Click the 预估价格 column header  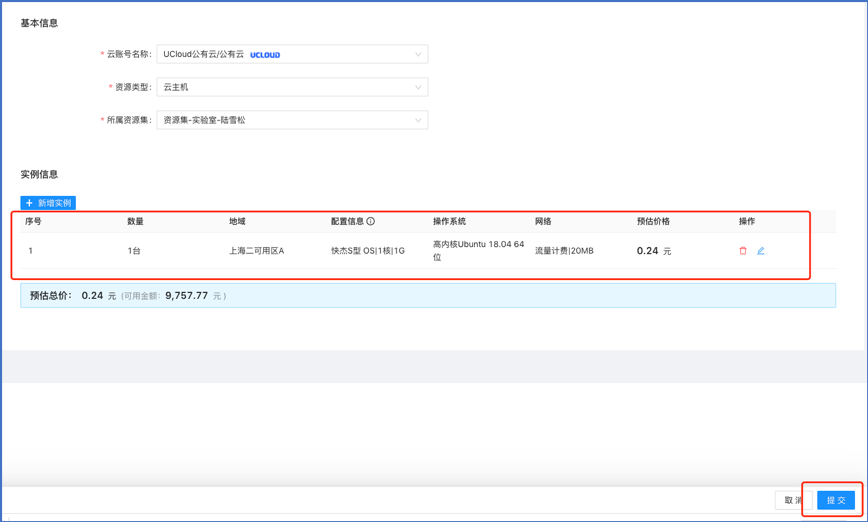pos(653,221)
